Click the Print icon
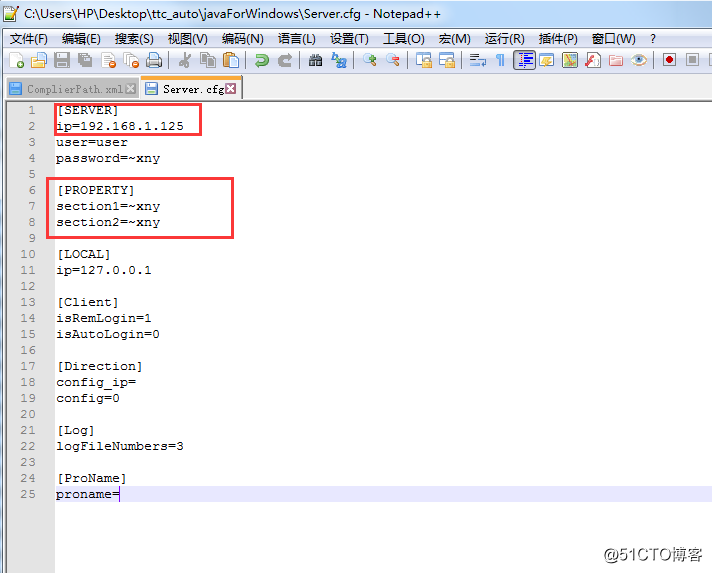The image size is (712, 573). click(154, 60)
